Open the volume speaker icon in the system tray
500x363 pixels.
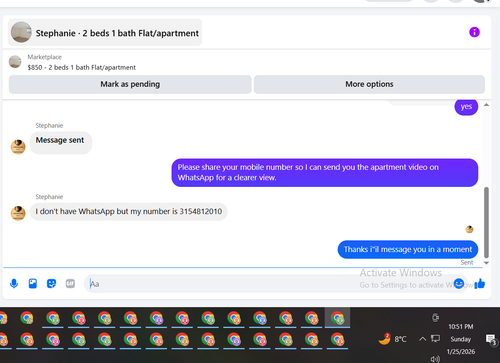(435, 359)
